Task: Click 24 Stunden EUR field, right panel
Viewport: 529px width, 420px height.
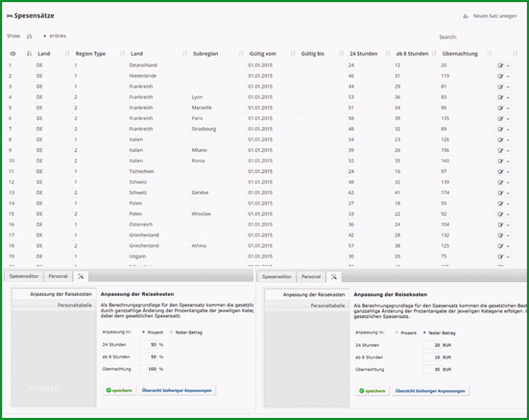Action: point(432,345)
